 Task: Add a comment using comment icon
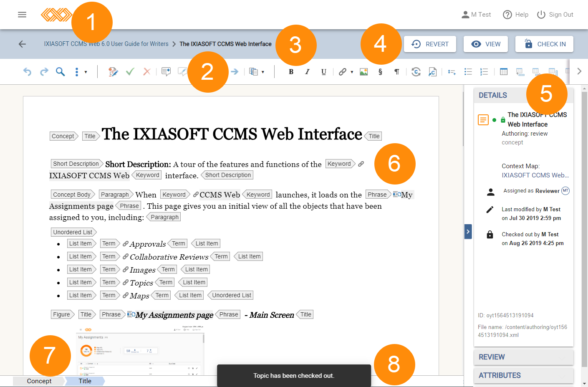pos(166,72)
